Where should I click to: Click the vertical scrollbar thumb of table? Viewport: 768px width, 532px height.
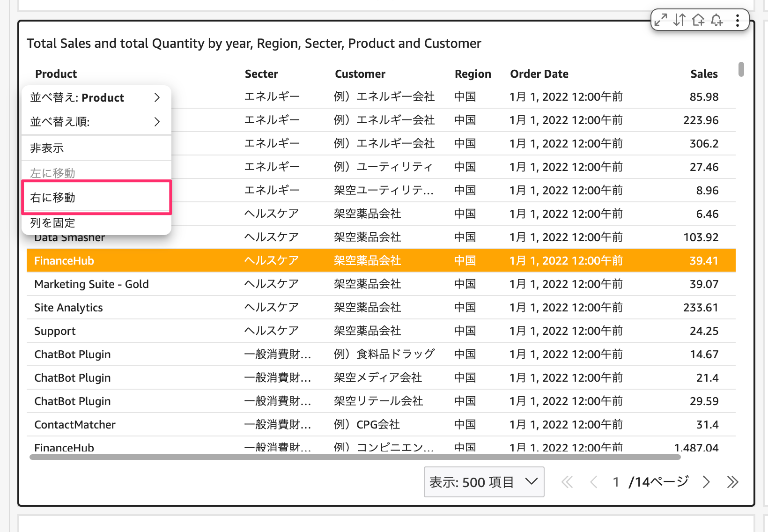(x=741, y=69)
